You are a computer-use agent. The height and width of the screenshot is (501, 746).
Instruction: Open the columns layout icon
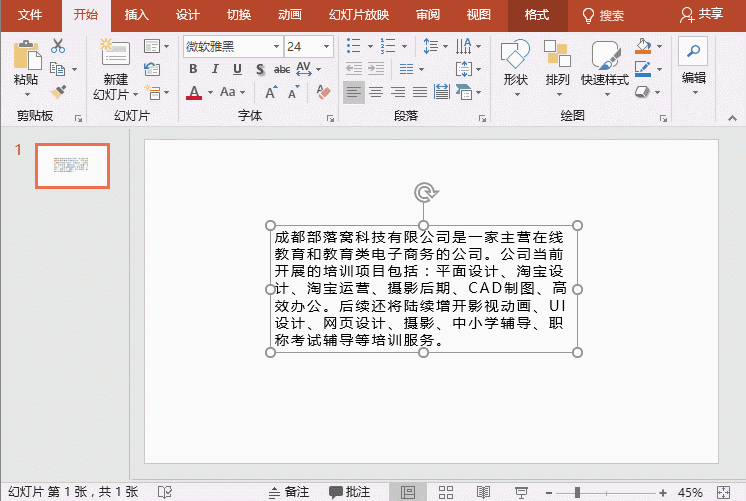pos(406,69)
